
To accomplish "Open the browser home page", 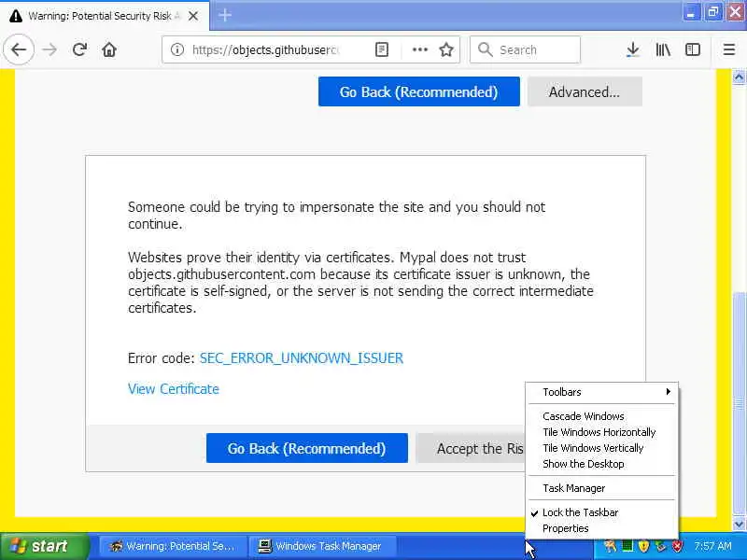I will point(109,49).
